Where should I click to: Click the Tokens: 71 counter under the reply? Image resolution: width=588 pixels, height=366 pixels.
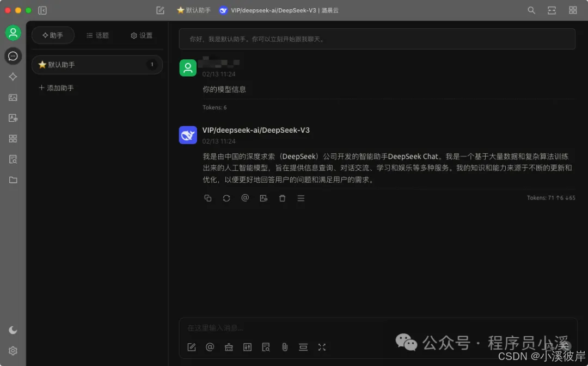pyautogui.click(x=551, y=198)
